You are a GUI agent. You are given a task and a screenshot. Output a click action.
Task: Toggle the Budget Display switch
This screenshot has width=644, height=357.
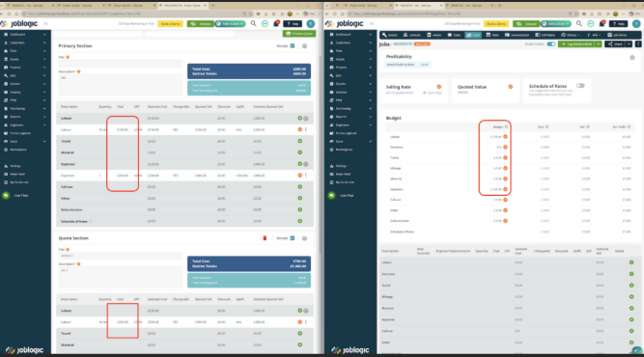point(551,44)
